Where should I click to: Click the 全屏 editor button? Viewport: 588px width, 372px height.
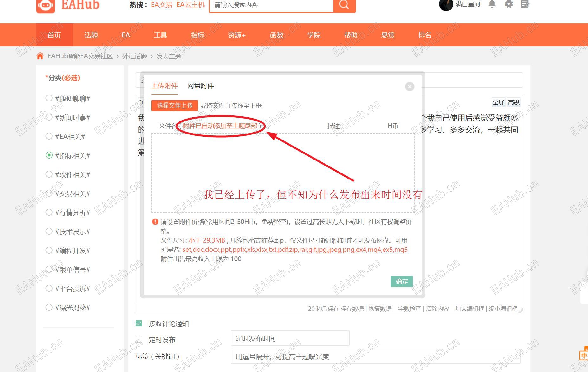498,102
